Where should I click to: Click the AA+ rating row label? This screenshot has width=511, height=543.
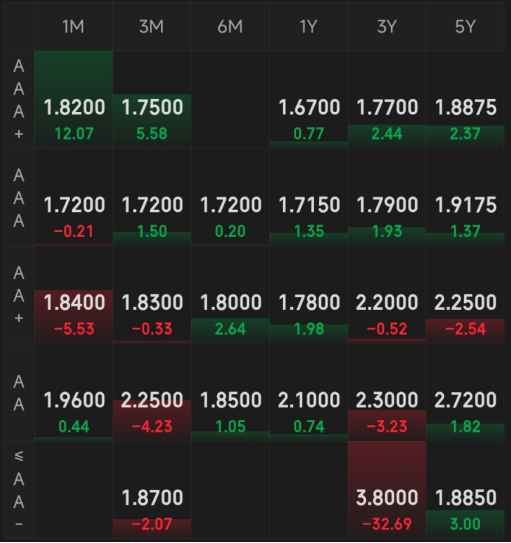click(19, 295)
